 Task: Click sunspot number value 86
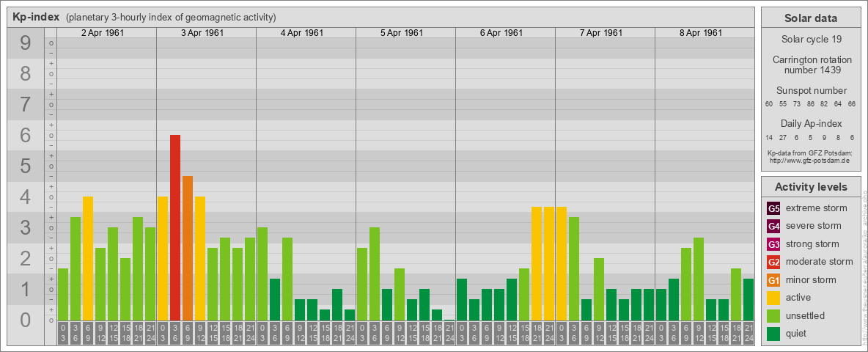810,104
